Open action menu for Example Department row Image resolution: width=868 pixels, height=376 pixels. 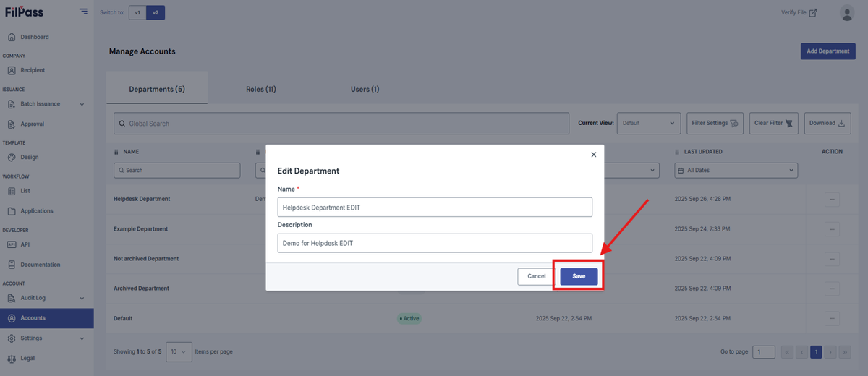[x=832, y=228]
